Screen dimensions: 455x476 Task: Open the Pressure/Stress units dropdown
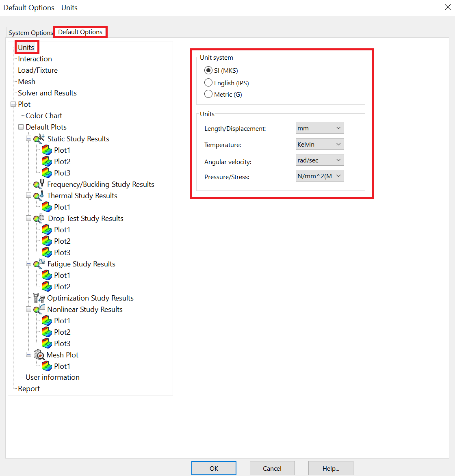click(x=320, y=176)
